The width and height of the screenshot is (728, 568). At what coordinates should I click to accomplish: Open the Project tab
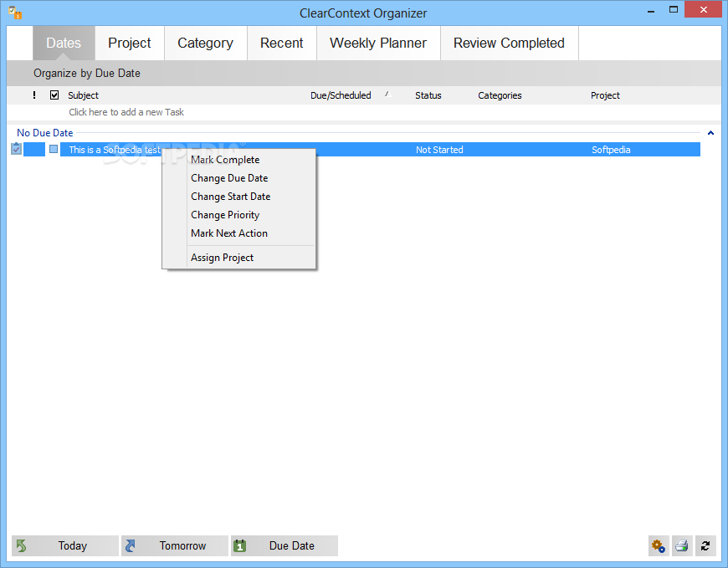(x=130, y=43)
